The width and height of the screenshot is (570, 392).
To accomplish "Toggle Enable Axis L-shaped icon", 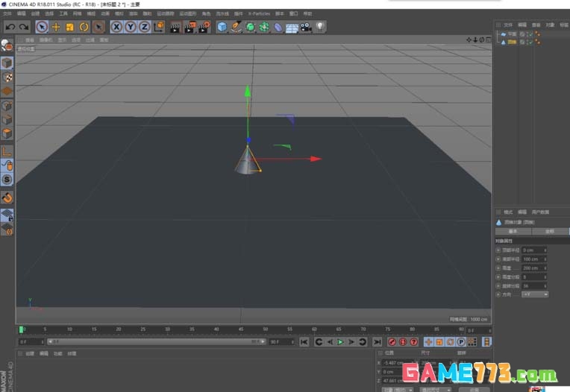I will tap(7, 151).
